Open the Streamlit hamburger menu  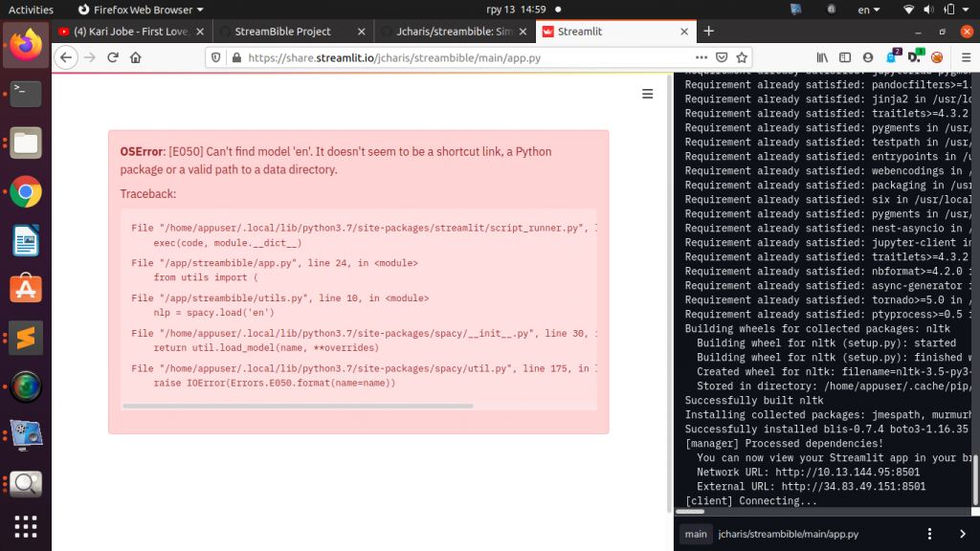pos(648,94)
